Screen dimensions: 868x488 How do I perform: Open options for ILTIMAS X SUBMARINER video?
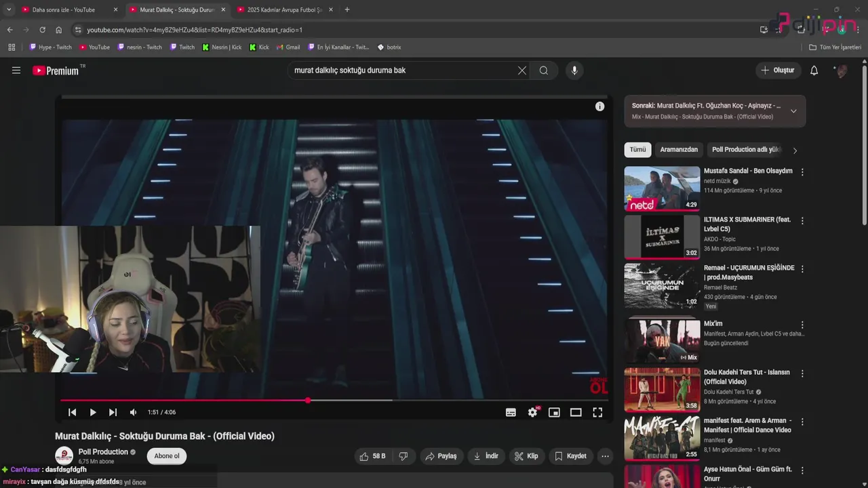tap(802, 221)
